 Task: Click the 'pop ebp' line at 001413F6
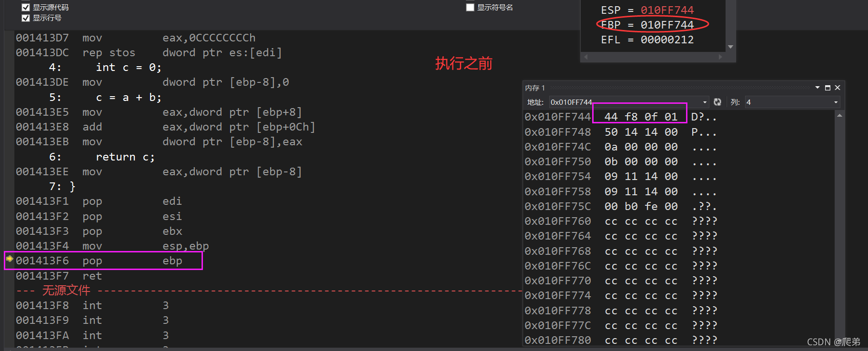coord(99,261)
